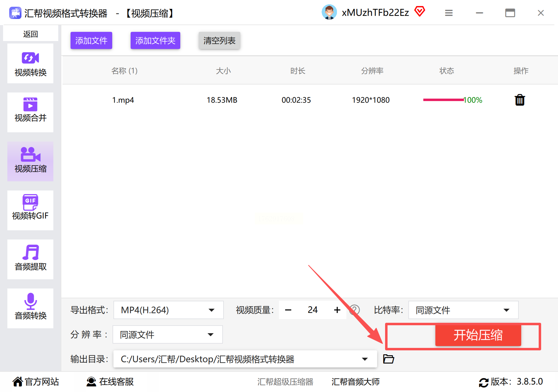Open the hamburger menu in title bar
This screenshot has height=392, width=558.
pyautogui.click(x=449, y=13)
